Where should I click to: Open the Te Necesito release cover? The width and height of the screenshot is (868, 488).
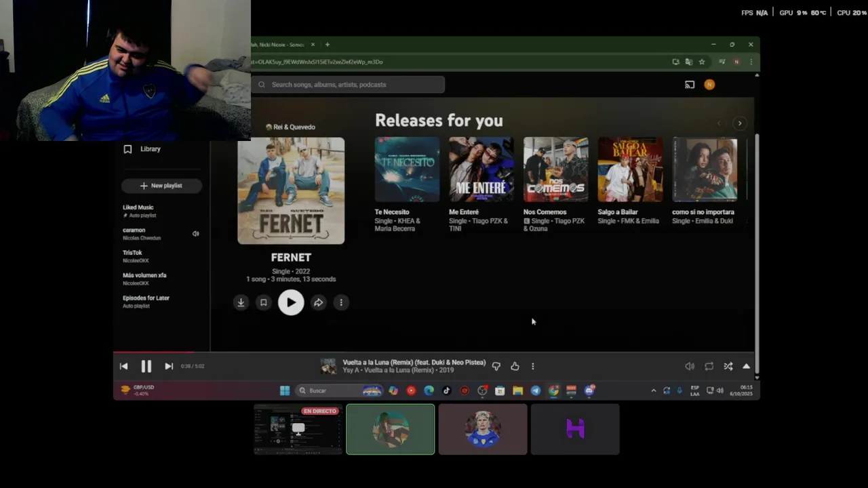pos(407,169)
